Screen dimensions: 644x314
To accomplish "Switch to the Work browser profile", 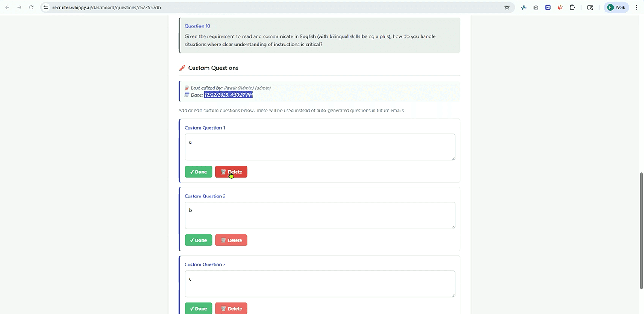I will 616,7.
